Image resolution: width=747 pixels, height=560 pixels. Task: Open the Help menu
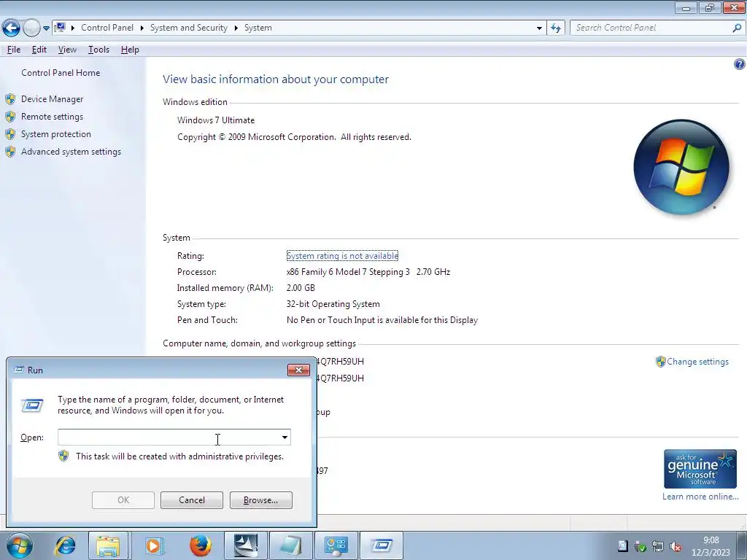click(130, 50)
